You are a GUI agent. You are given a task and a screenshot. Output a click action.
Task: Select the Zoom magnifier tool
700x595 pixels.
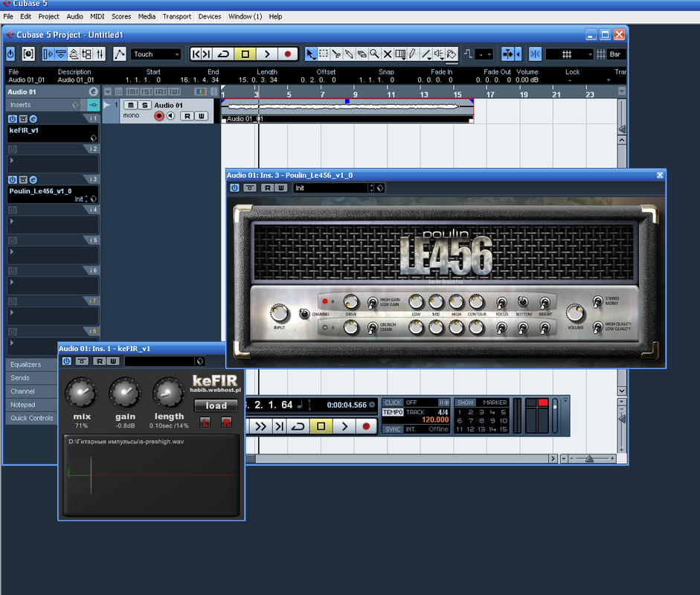coord(375,54)
